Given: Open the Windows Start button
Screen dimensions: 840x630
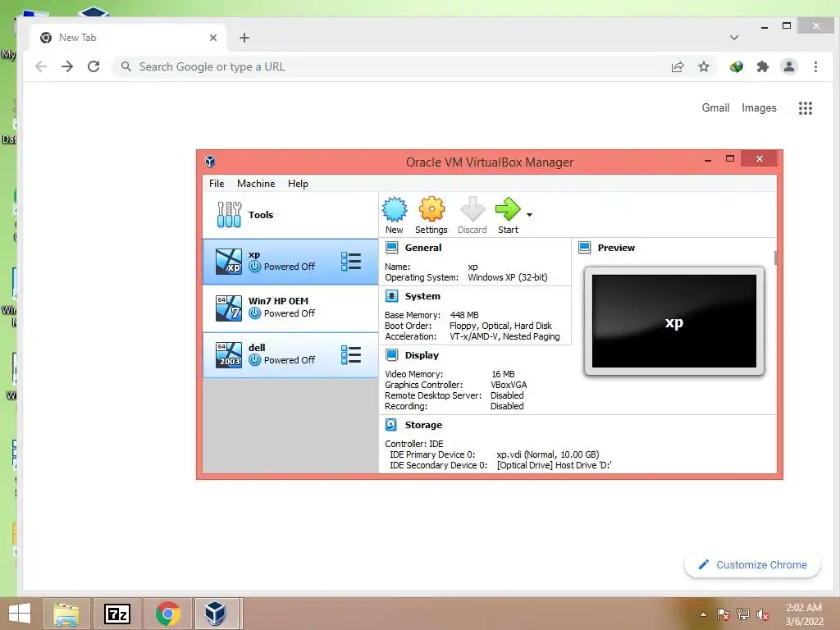Looking at the screenshot, I should [x=20, y=614].
